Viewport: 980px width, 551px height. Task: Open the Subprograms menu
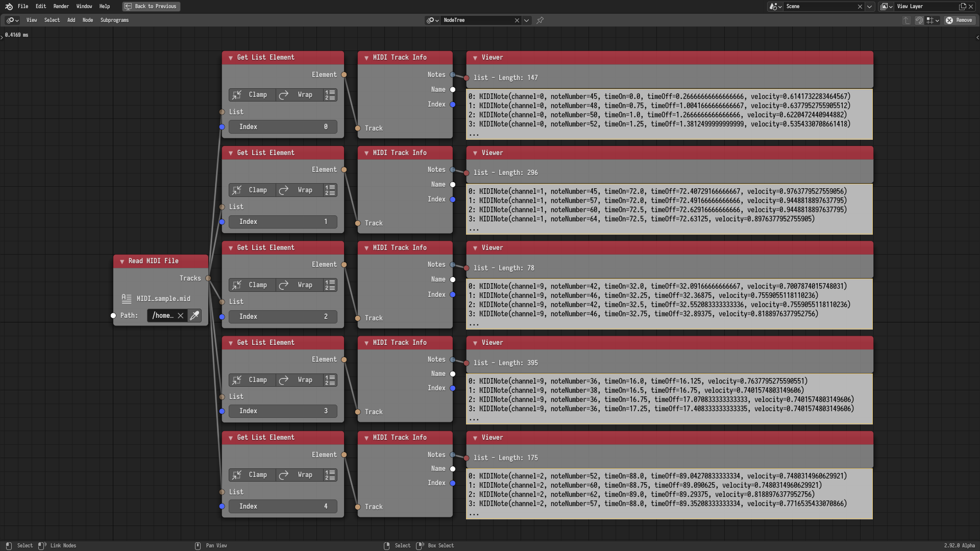pyautogui.click(x=114, y=20)
